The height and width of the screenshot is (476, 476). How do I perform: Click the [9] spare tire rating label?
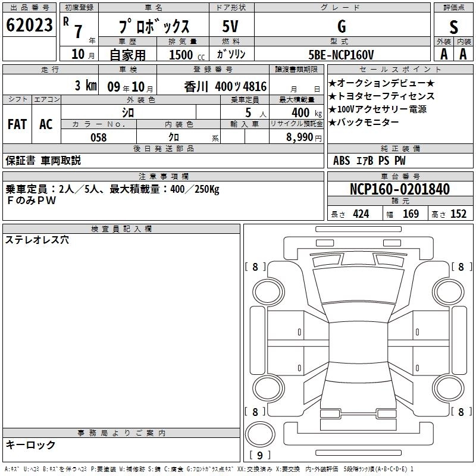click(x=260, y=455)
